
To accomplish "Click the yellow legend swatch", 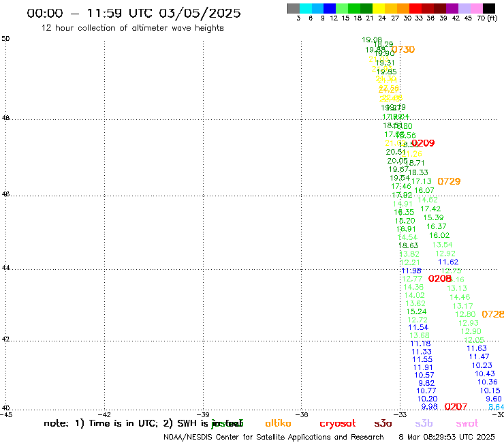I will (379, 8).
